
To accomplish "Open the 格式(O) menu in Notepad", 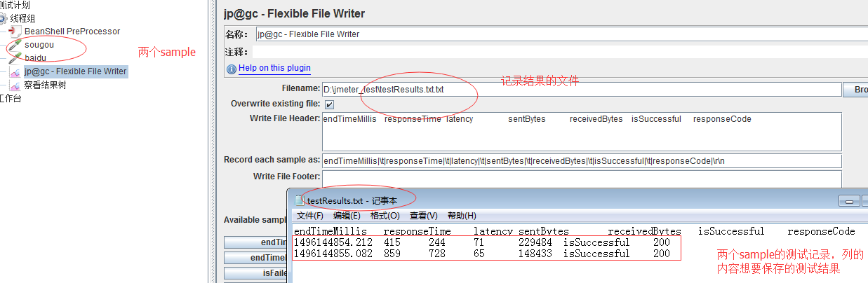I will tap(385, 216).
